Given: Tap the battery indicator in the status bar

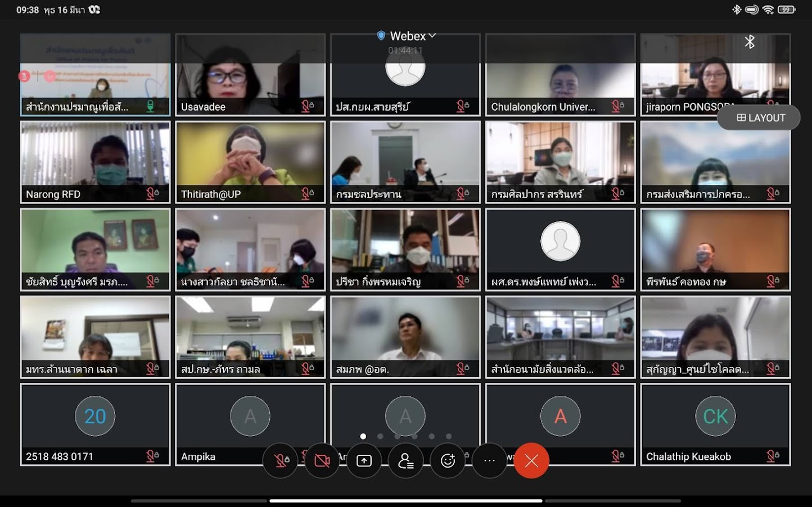Looking at the screenshot, I should [786, 10].
